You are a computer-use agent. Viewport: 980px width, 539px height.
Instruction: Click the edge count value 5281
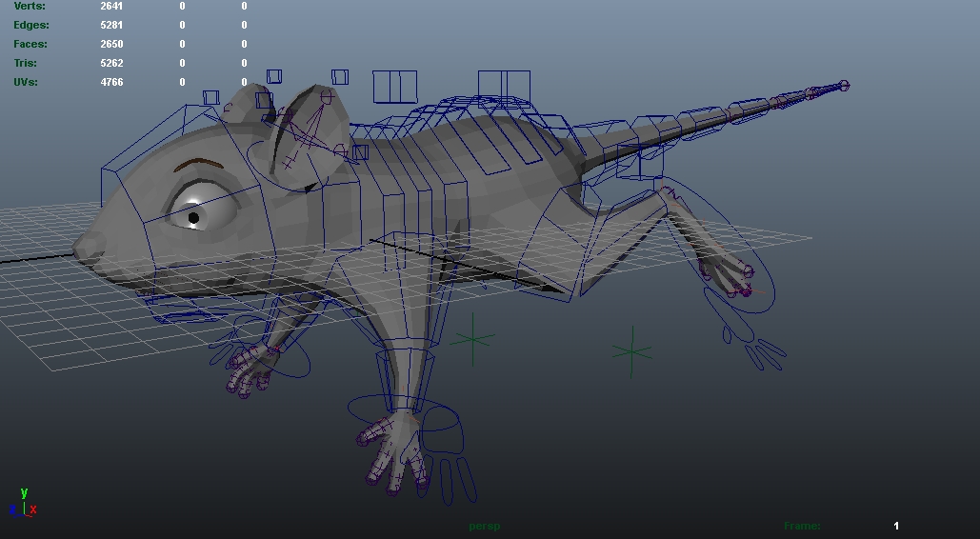pos(111,25)
